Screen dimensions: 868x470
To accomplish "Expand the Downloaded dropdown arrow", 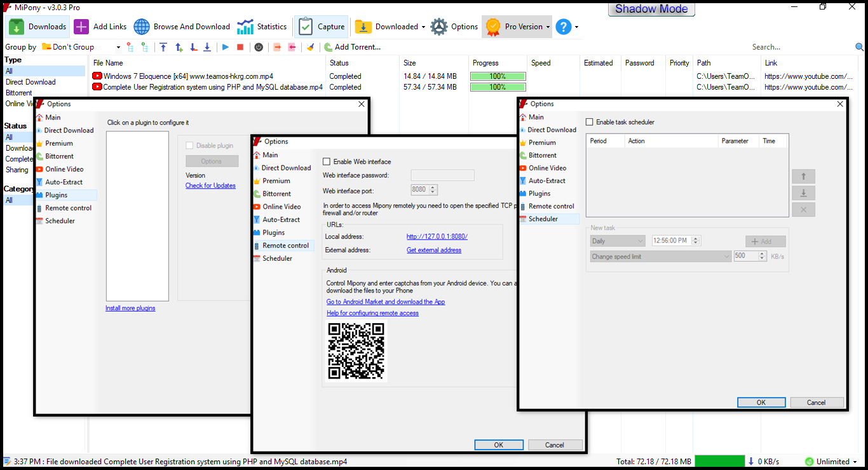I will point(423,27).
